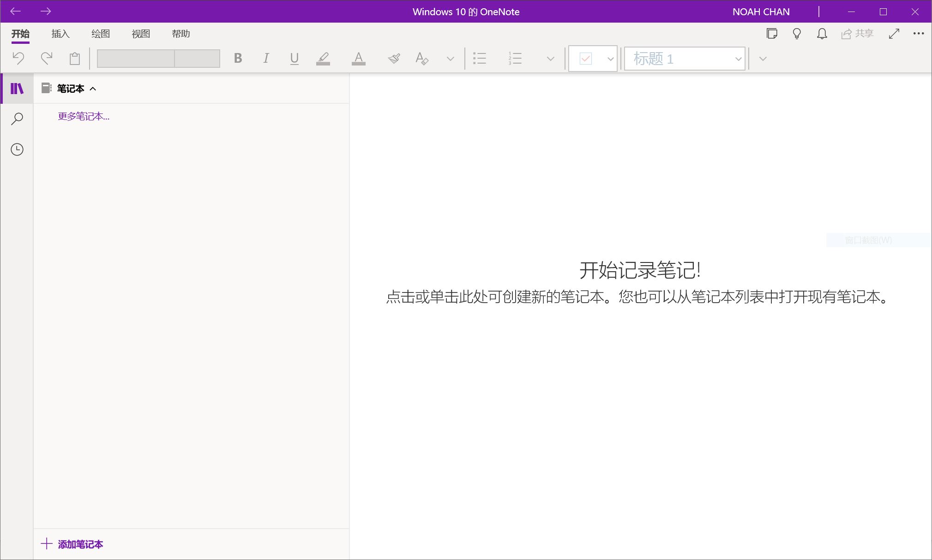Apply a bulleted list

click(x=479, y=58)
